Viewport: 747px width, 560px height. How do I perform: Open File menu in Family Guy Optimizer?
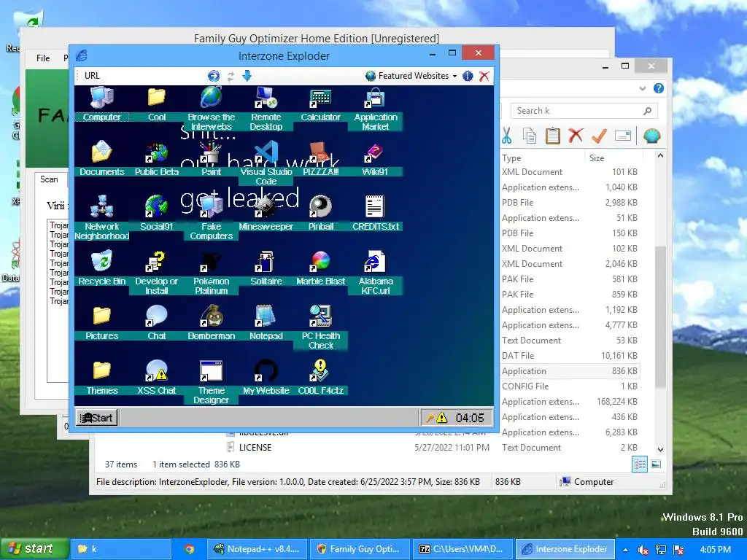(x=43, y=58)
